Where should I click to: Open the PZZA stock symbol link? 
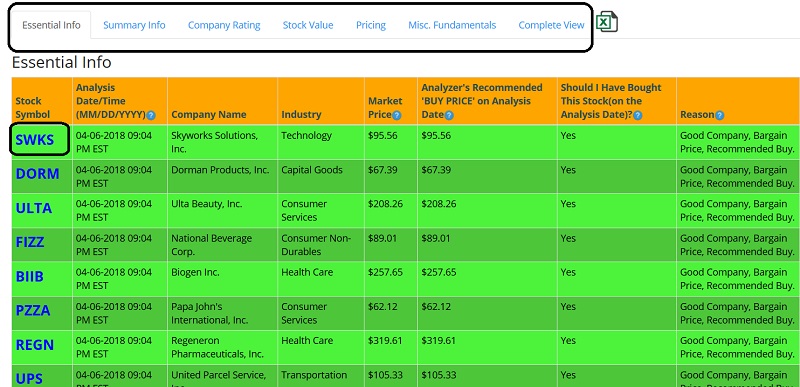33,310
